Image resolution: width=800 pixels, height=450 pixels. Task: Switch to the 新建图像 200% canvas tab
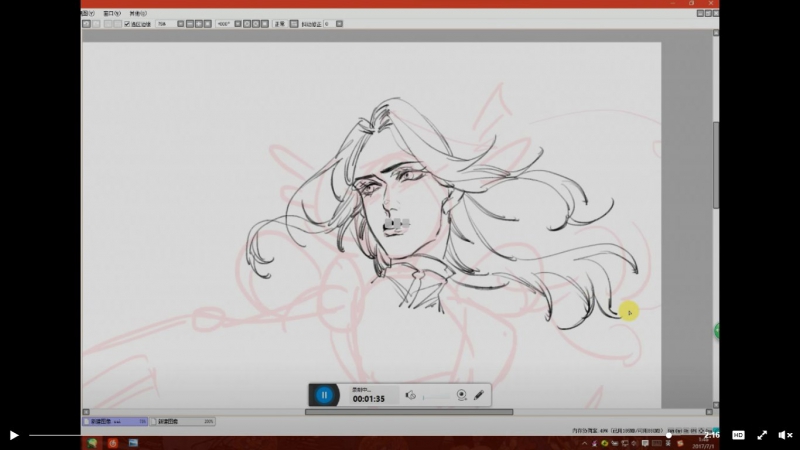tap(183, 421)
